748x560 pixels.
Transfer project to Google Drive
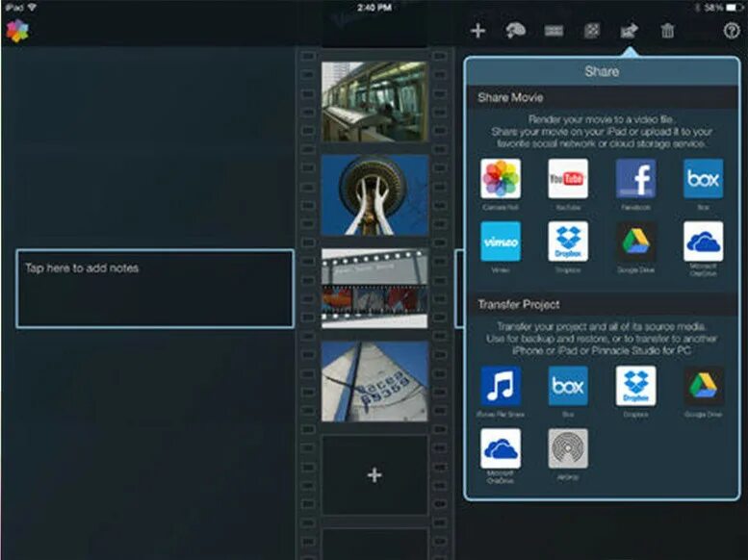703,386
